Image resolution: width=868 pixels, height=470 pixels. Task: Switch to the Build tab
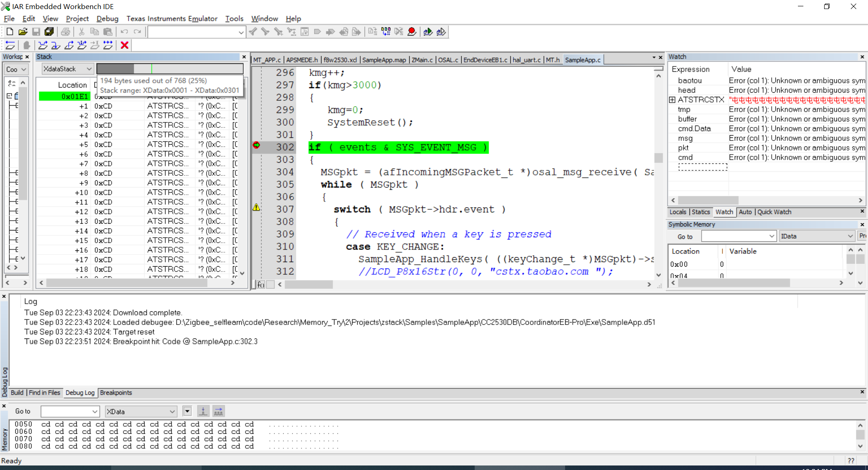coord(17,393)
